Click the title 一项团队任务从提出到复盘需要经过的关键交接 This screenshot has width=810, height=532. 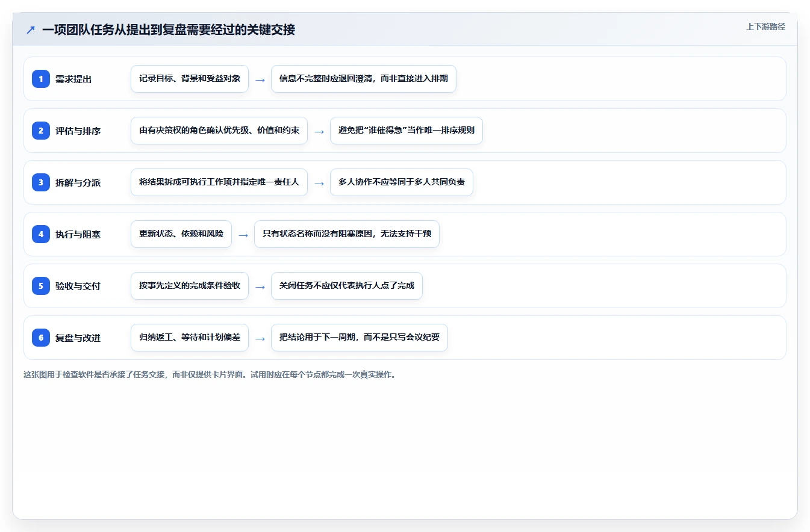click(x=169, y=29)
